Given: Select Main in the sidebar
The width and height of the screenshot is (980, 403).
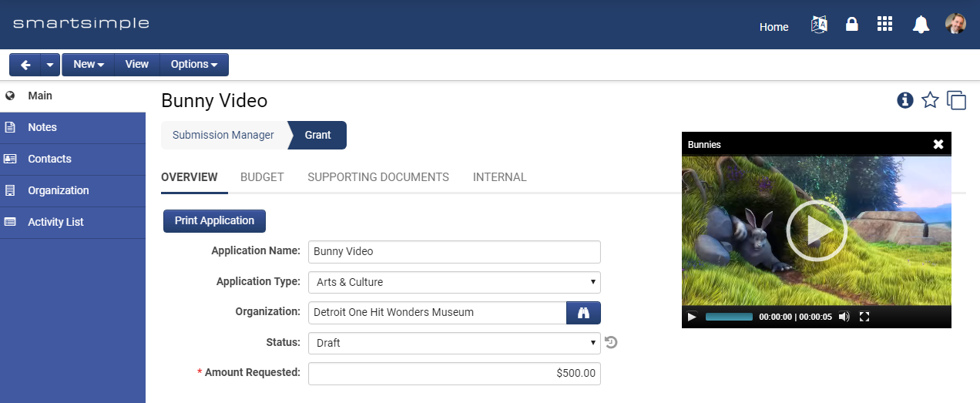Looking at the screenshot, I should [x=72, y=96].
